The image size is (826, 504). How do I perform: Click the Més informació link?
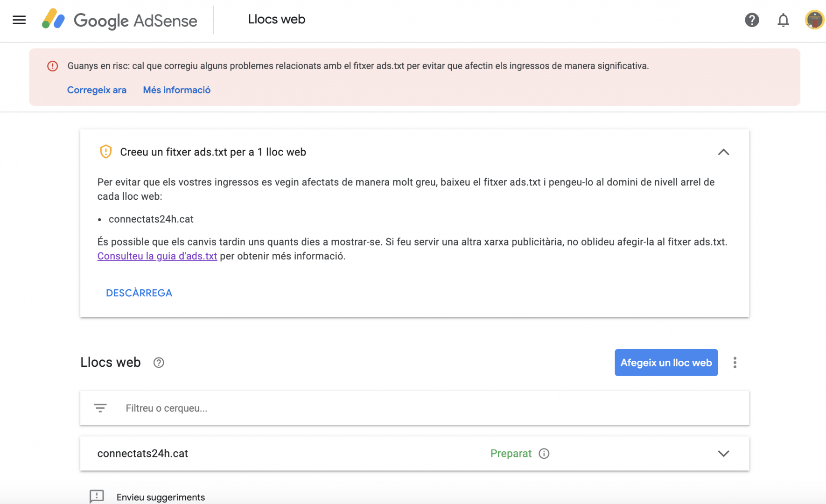(177, 90)
